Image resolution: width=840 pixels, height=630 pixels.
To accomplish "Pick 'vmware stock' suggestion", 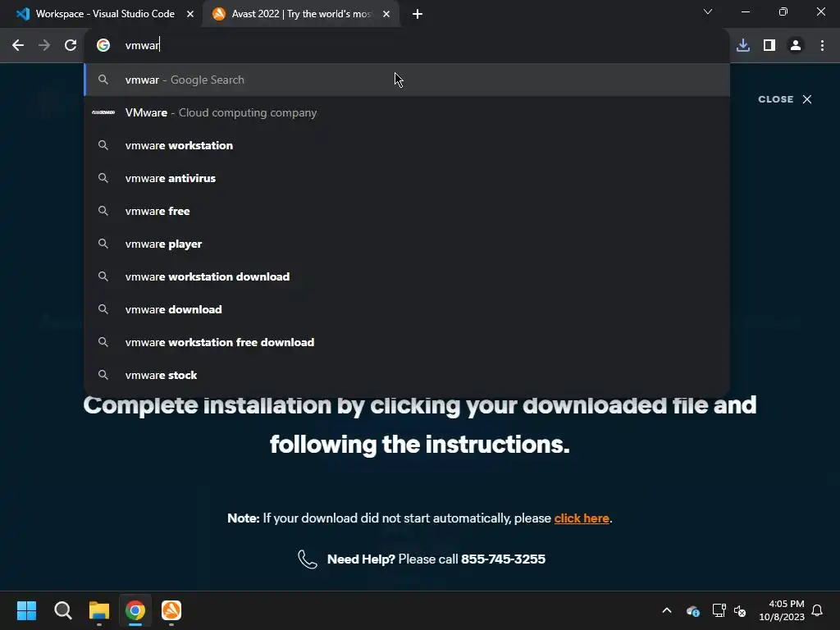I will pos(407,375).
